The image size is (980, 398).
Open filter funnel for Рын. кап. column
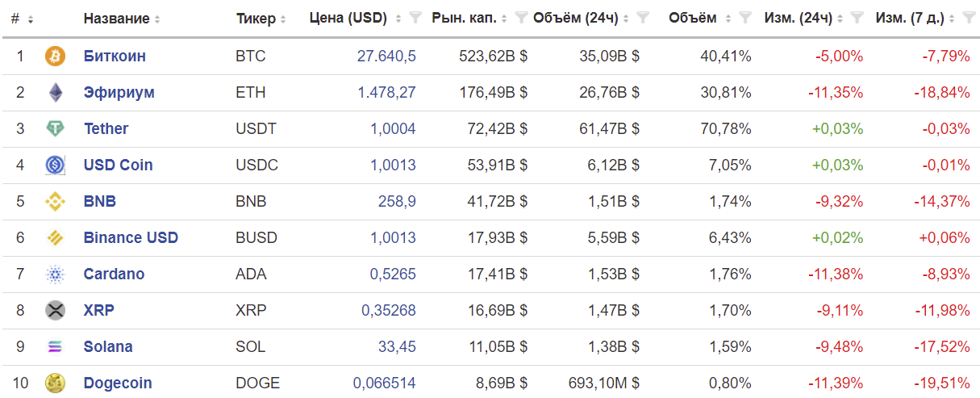pos(521,18)
